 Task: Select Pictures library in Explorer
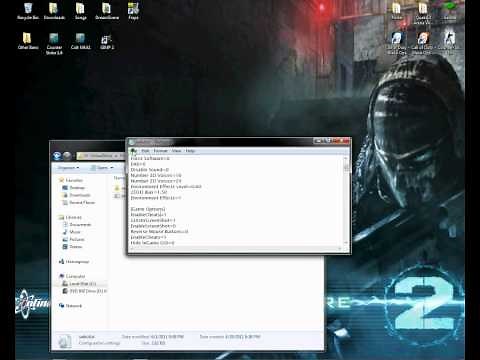click(74, 239)
